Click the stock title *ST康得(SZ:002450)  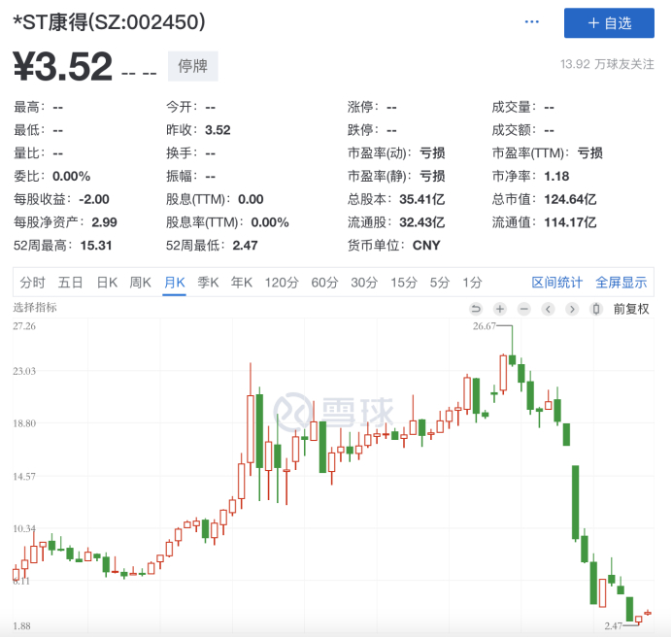[110, 22]
